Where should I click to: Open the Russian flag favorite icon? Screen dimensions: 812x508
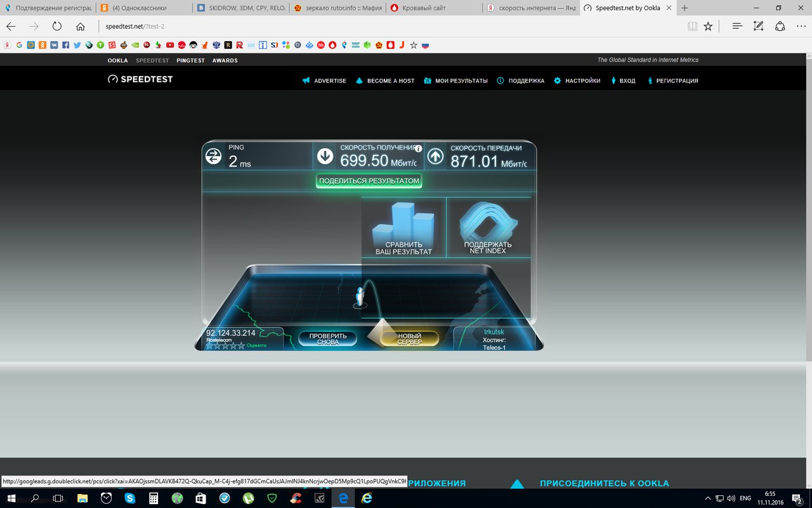[x=425, y=45]
